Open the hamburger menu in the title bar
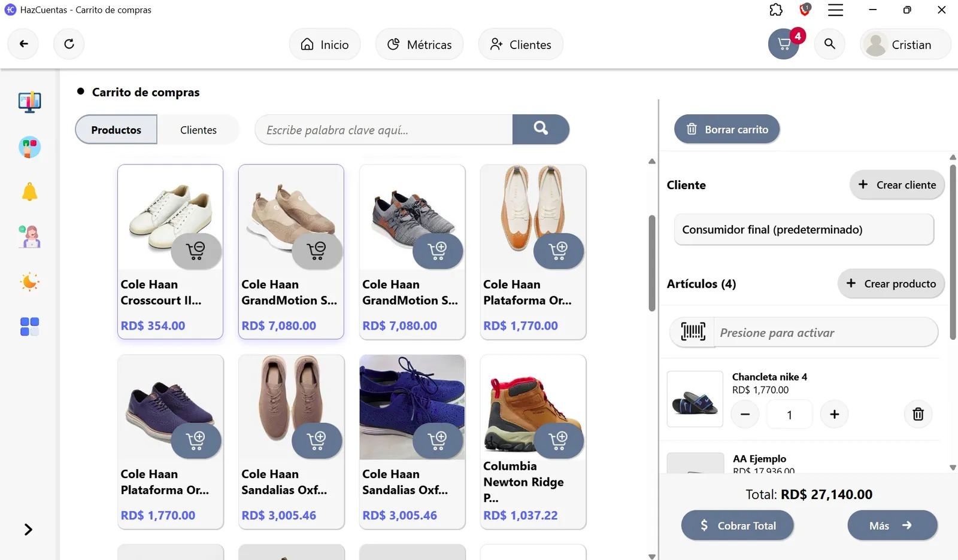 point(835,10)
